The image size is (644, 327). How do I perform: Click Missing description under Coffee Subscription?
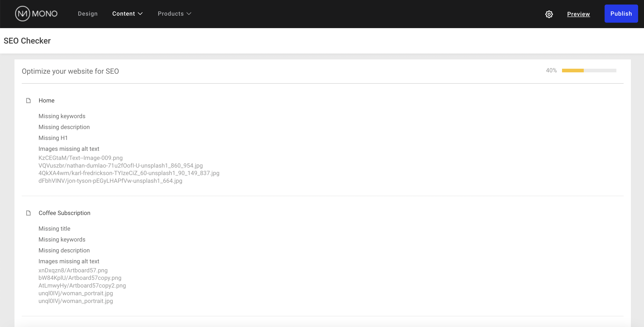pos(64,250)
